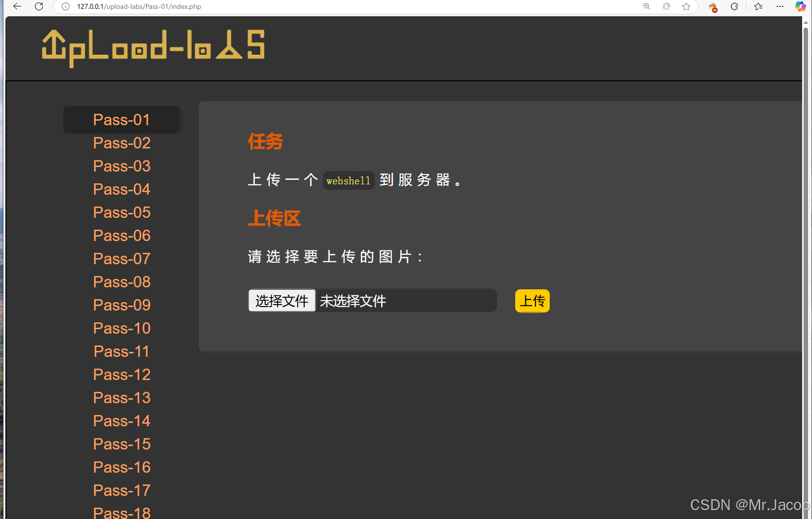Select Pass-17 from the level list

122,490
